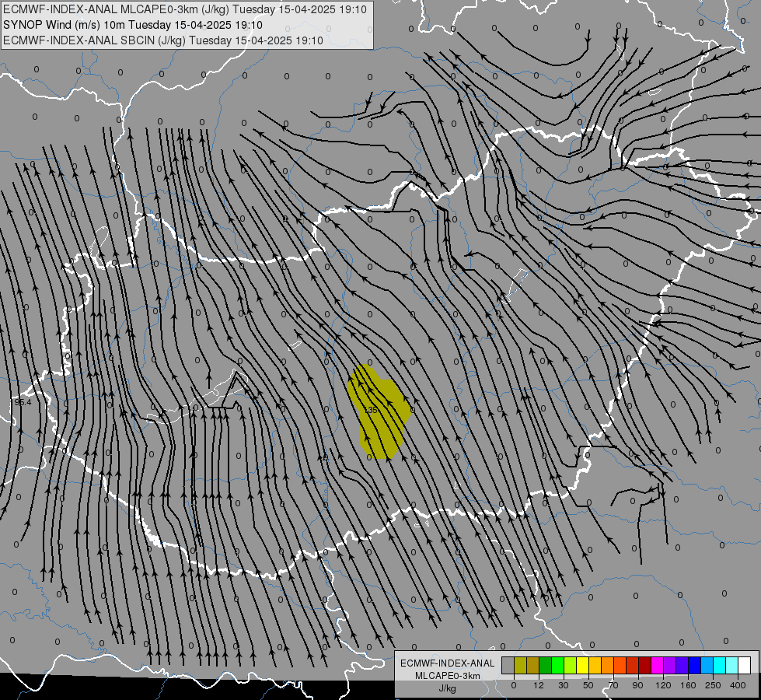The height and width of the screenshot is (700, 761).
Task: Click the 12 tick label on colorbar
Action: tap(539, 685)
